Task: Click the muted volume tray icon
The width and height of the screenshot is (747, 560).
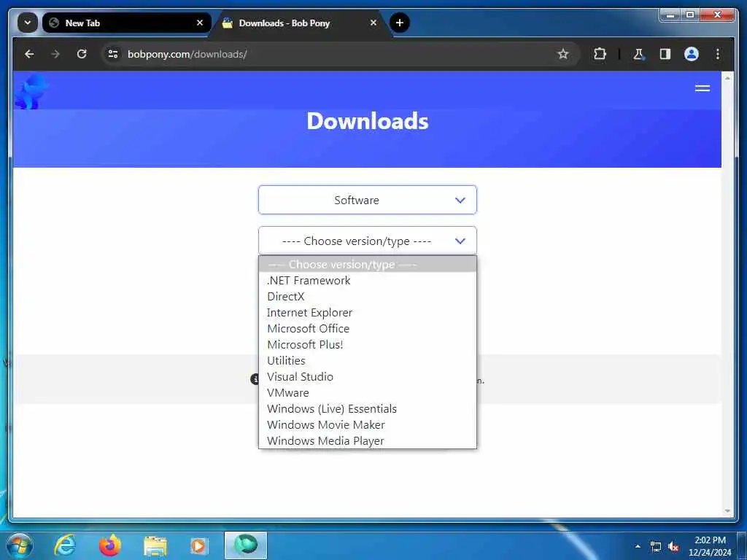Action: click(x=673, y=547)
